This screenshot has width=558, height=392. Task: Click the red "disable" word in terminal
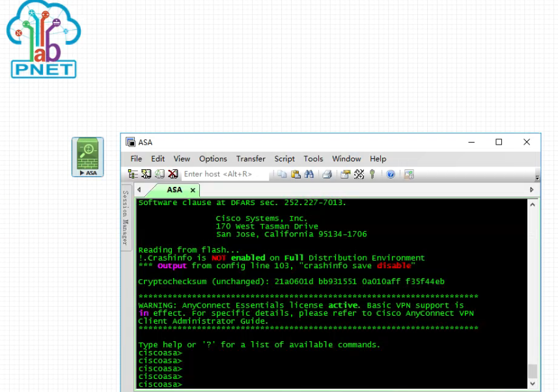point(394,266)
